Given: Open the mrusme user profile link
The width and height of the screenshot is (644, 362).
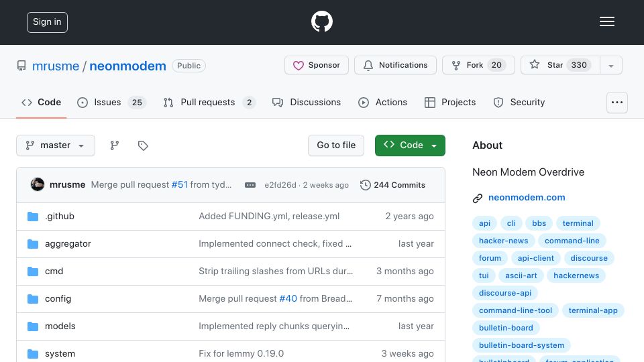Looking at the screenshot, I should pyautogui.click(x=56, y=66).
